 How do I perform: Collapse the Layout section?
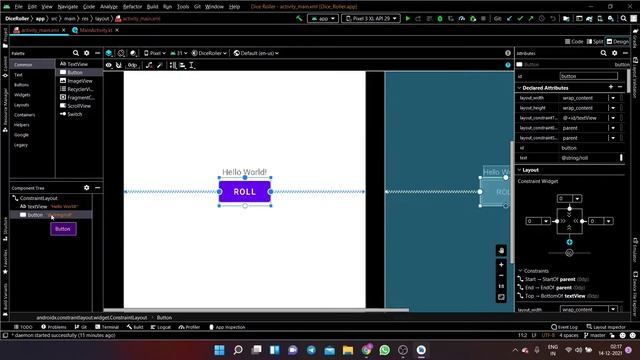(519, 170)
